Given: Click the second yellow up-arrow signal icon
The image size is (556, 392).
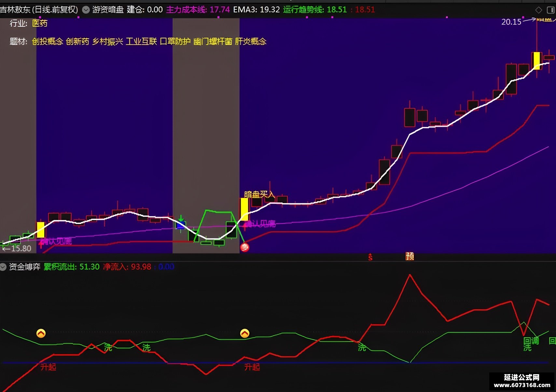Looking at the screenshot, I should pos(245,333).
